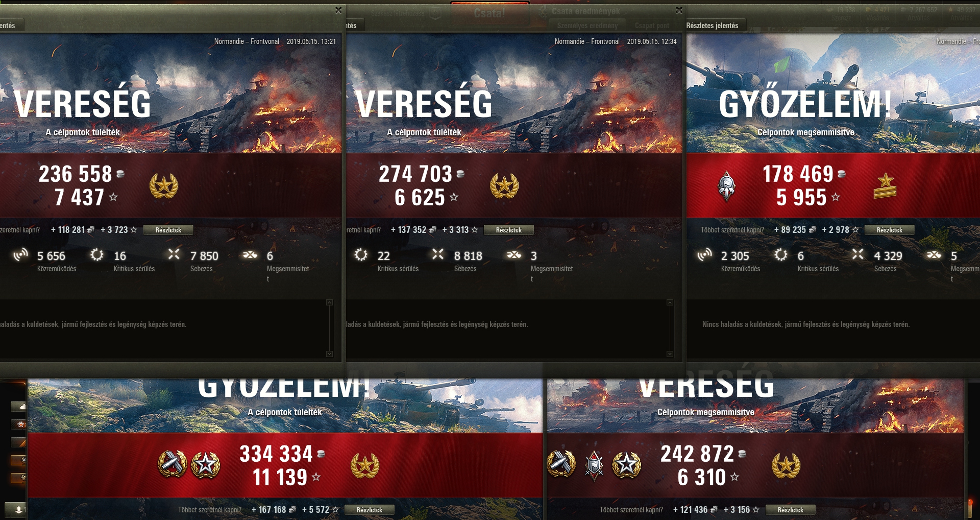The image size is (980, 520).
Task: Click scroll up arrow in 12:34 battle window
Action: (x=670, y=303)
